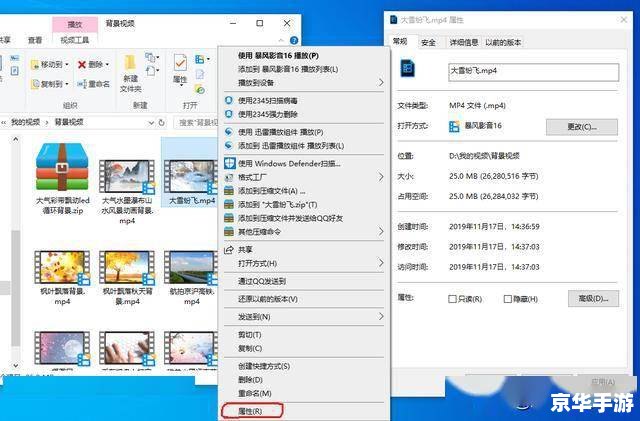Screen dimensions: 640x421
Task: Tick the 隐藏 (hidden) checkbox
Action: 508,299
